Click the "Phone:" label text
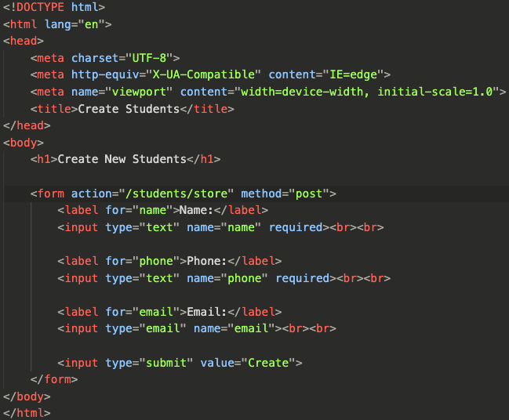Screen dimensions: 509x420 coord(206,261)
